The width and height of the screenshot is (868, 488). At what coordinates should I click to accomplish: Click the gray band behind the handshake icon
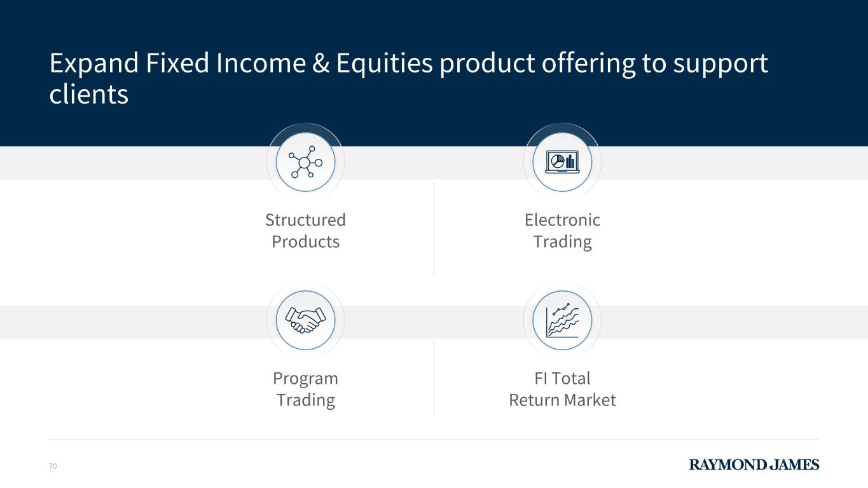(x=127, y=322)
